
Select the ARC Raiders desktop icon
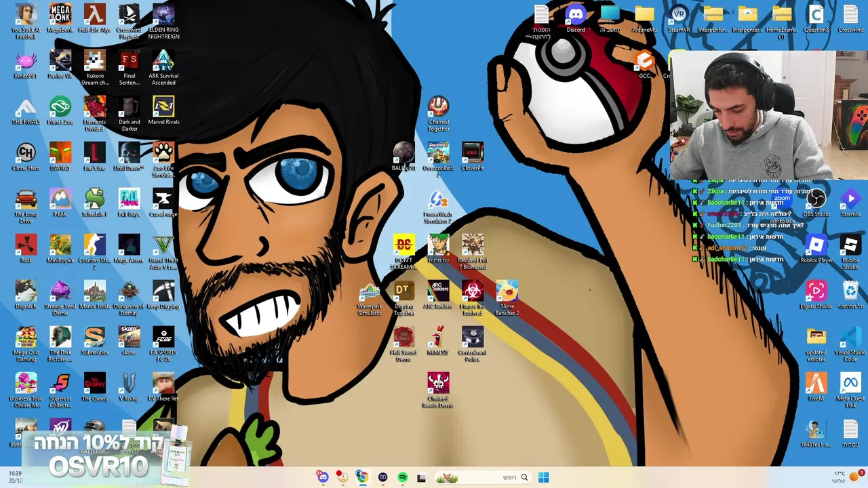[438, 295]
